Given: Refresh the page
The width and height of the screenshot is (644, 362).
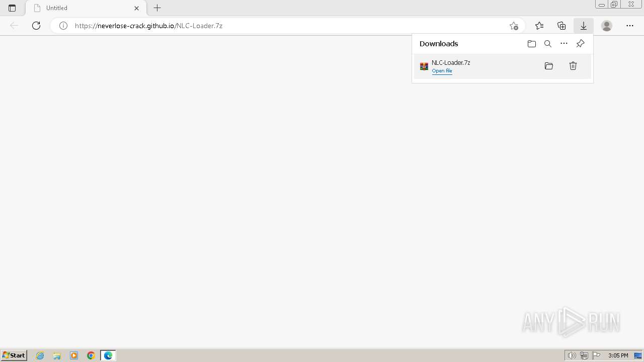Looking at the screenshot, I should tap(36, 26).
